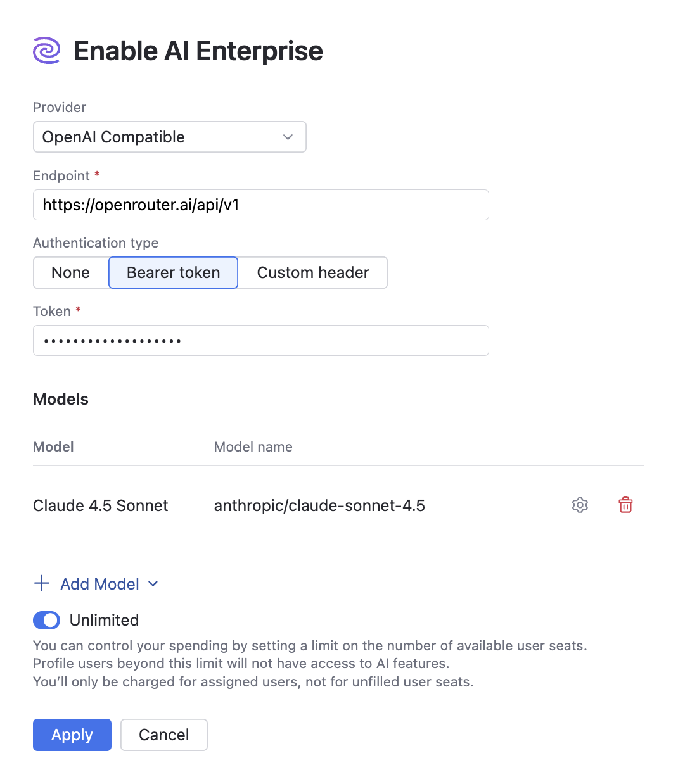Image resolution: width=678 pixels, height=784 pixels.
Task: Open settings via gear icon for Claude 4.5 Sonnet
Action: pyautogui.click(x=580, y=505)
